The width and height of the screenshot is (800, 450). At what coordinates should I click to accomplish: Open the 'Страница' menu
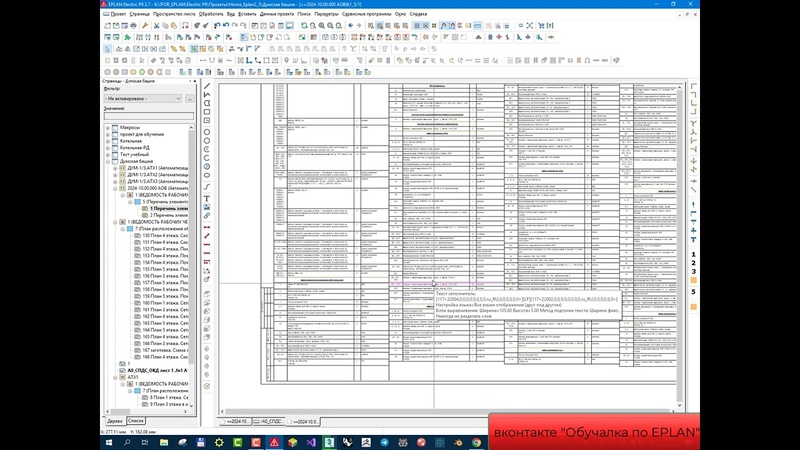coord(139,14)
